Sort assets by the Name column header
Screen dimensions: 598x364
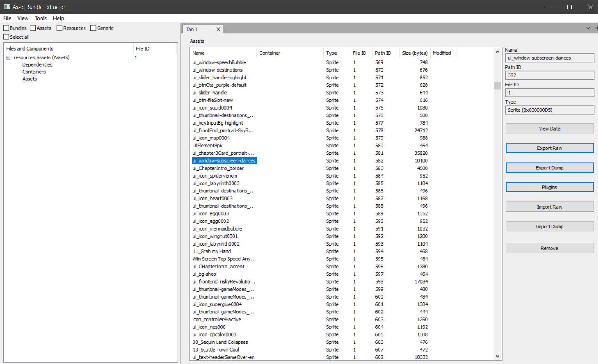pyautogui.click(x=223, y=53)
